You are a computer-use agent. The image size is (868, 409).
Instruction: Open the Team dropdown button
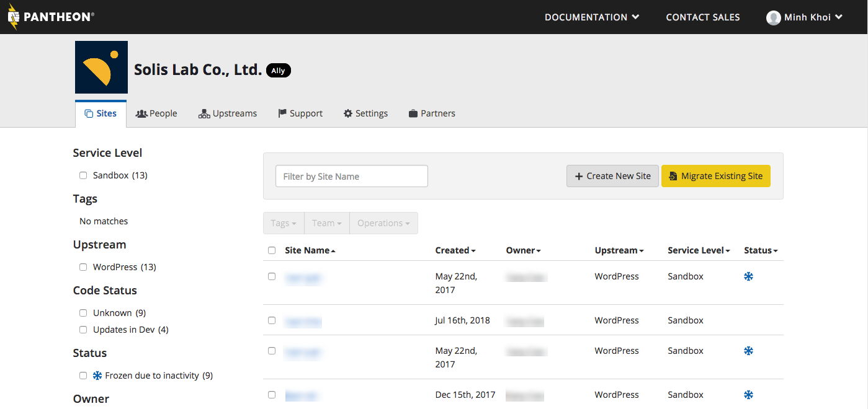pos(327,223)
